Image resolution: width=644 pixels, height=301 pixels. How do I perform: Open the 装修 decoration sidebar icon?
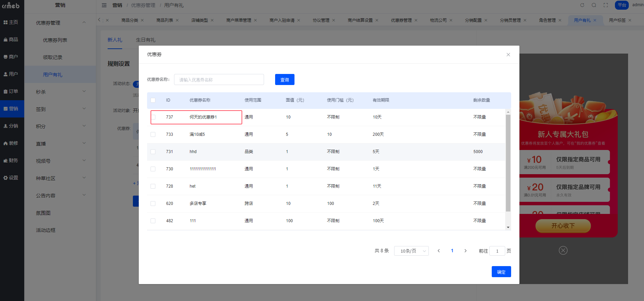click(x=11, y=143)
